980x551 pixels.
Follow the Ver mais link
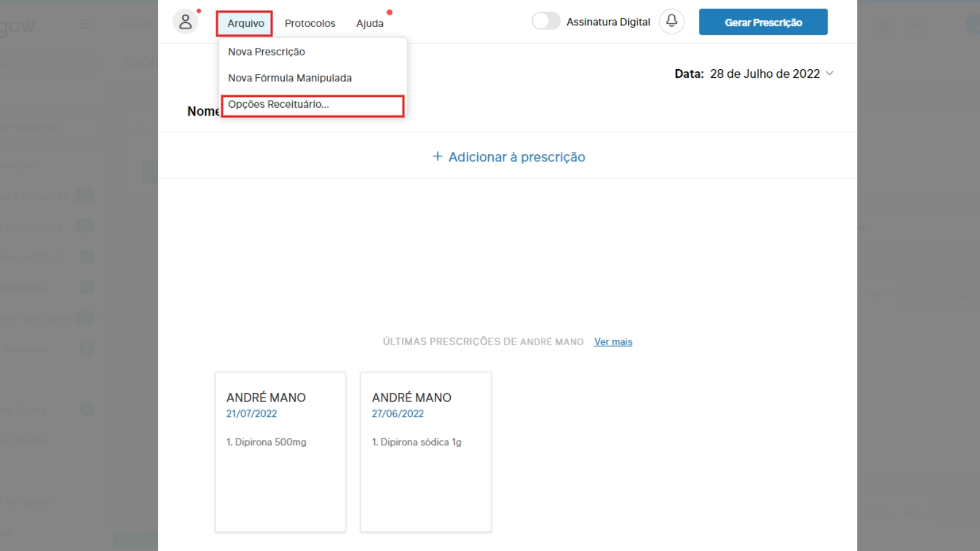click(x=613, y=342)
